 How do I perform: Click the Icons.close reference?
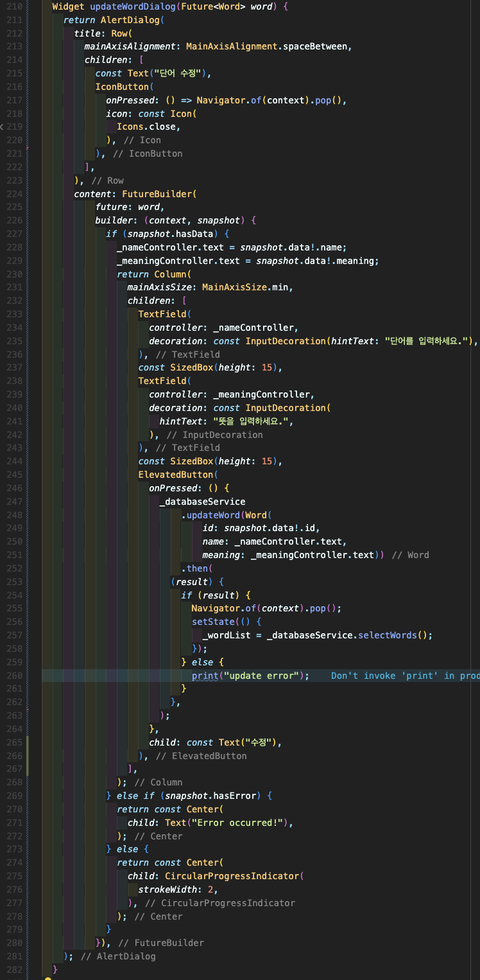[x=146, y=127]
